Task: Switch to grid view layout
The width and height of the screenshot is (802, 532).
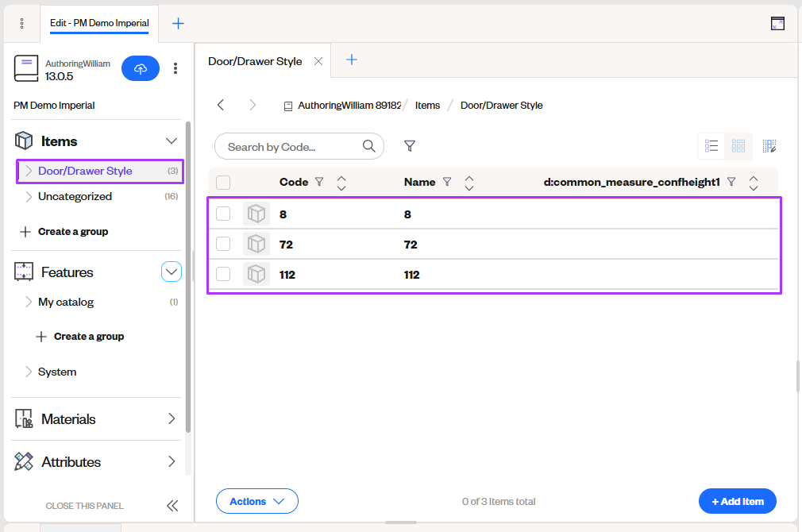Action: (738, 146)
